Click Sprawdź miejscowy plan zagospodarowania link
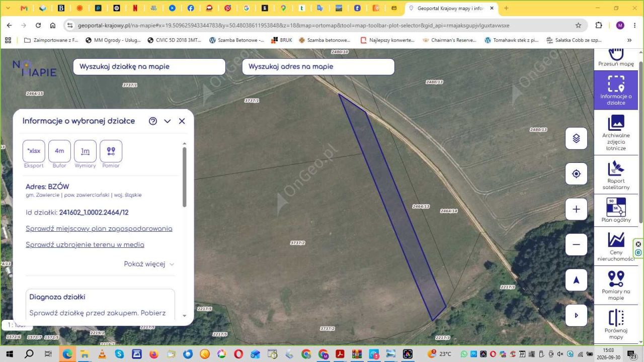 [x=99, y=229]
